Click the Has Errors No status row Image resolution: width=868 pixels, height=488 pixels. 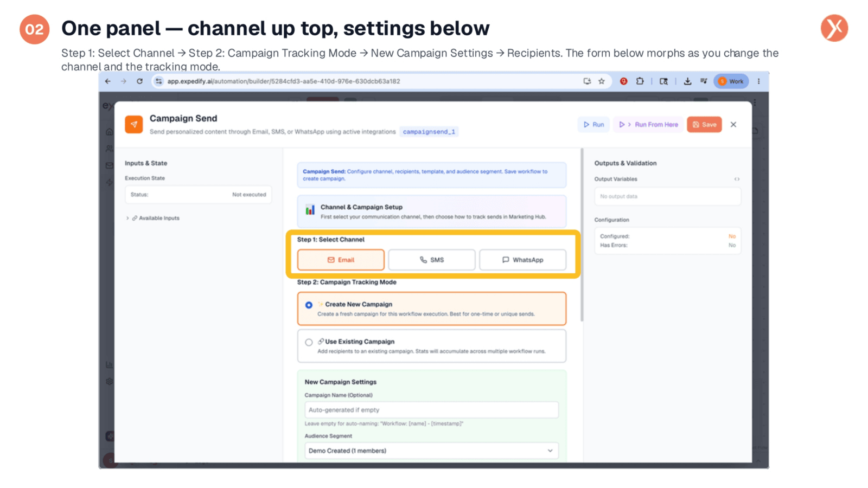tap(667, 245)
